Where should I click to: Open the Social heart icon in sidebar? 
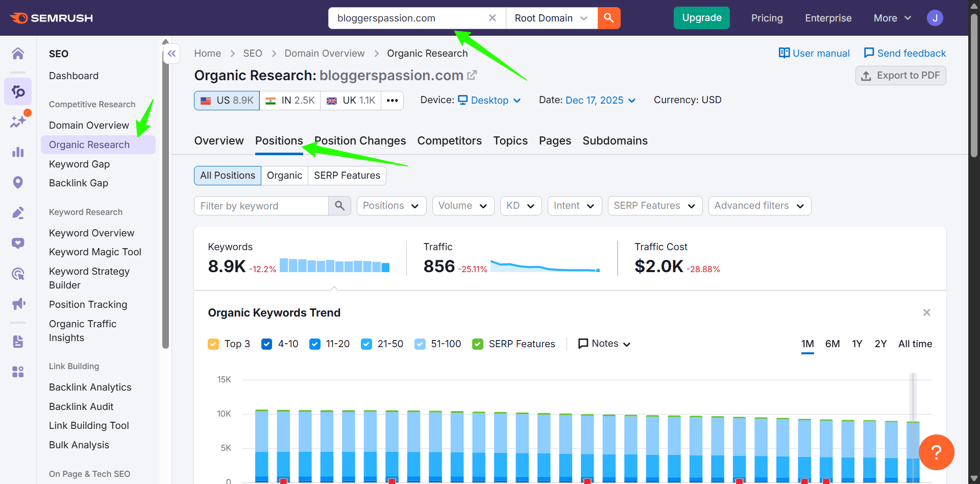pyautogui.click(x=18, y=243)
